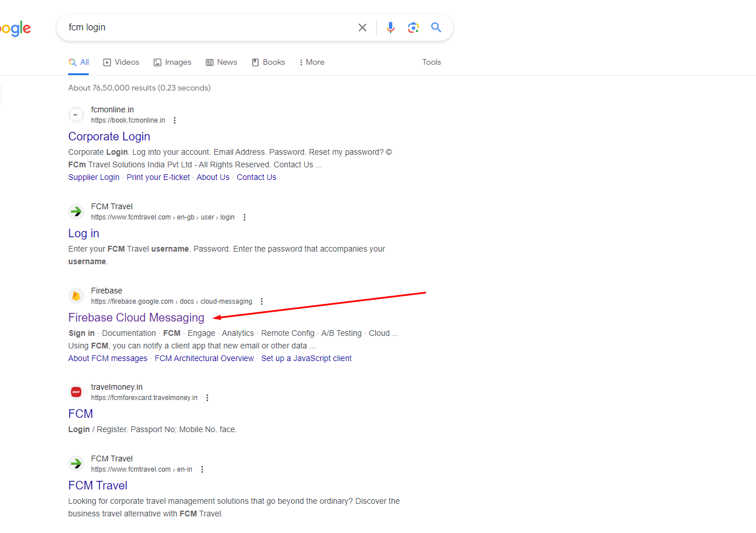756x533 pixels.
Task: Open Google Lens image search icon
Action: coord(414,28)
